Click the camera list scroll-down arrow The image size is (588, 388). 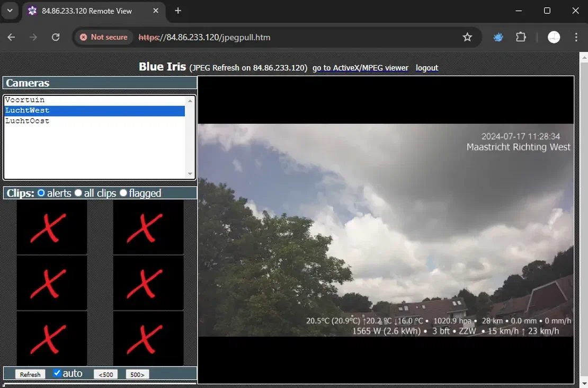[x=190, y=173]
